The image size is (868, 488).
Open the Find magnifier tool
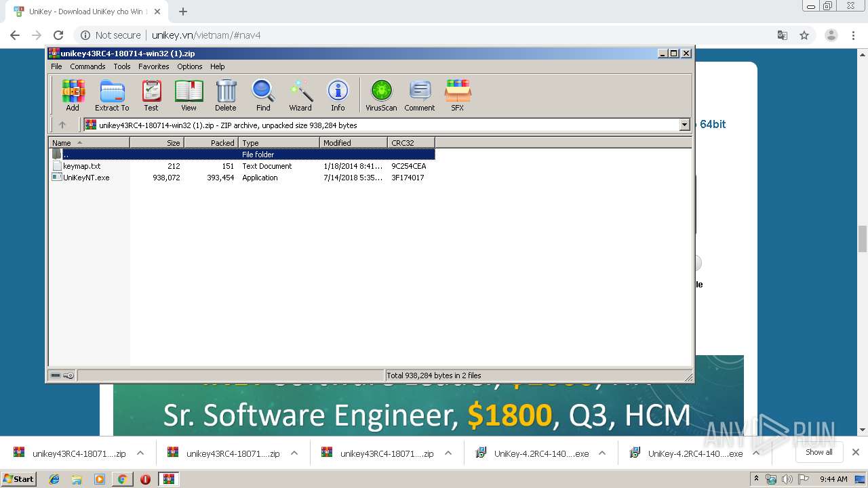(x=263, y=95)
